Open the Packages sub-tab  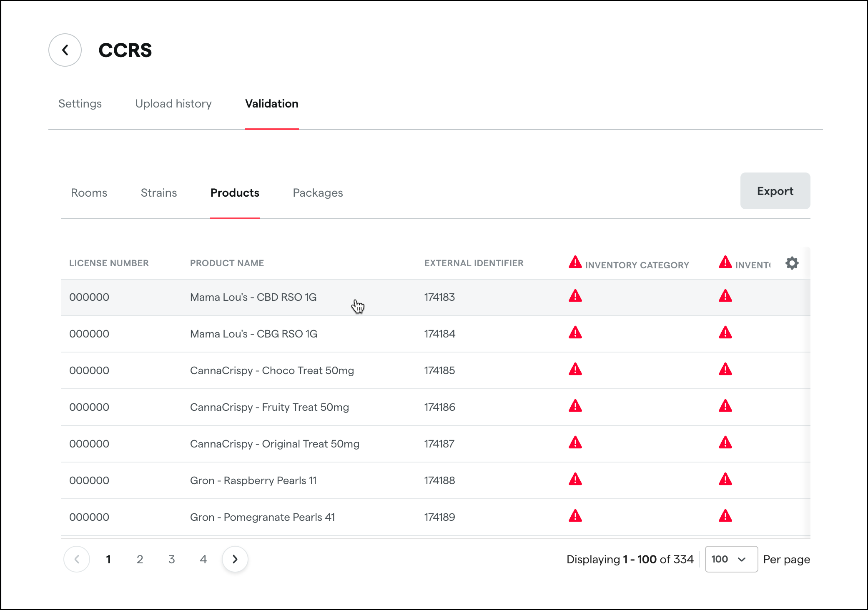click(x=318, y=193)
